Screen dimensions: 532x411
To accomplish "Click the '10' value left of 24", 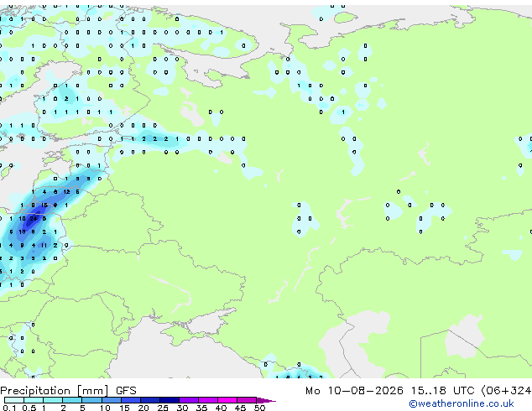I will pyautogui.click(x=22, y=219).
